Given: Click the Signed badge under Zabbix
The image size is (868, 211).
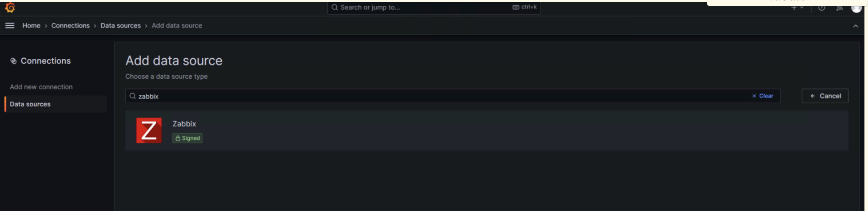Looking at the screenshot, I should pyautogui.click(x=187, y=138).
